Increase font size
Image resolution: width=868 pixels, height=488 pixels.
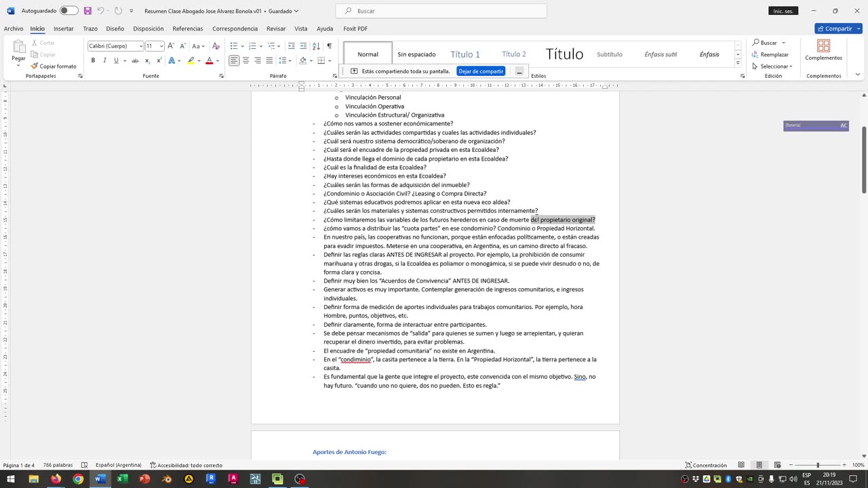click(171, 45)
